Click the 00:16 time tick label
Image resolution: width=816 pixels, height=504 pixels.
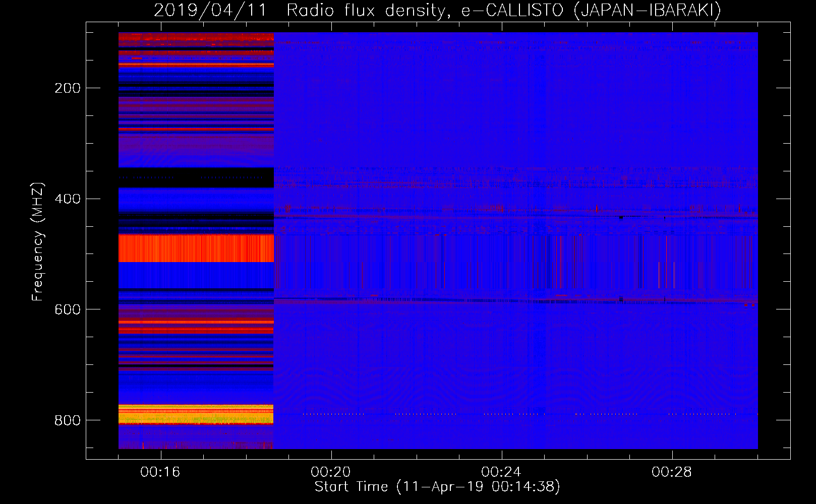160,472
